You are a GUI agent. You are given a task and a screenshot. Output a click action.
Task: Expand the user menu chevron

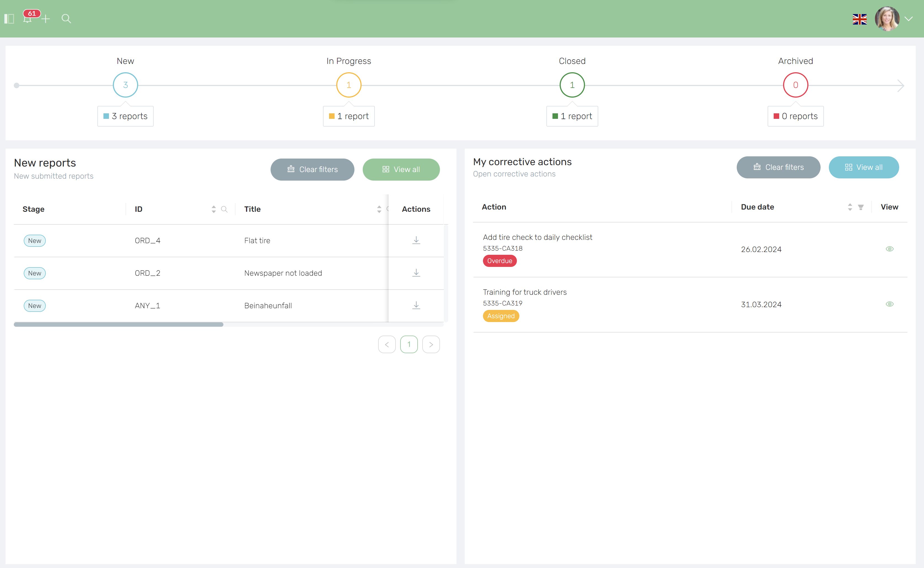[x=909, y=19]
